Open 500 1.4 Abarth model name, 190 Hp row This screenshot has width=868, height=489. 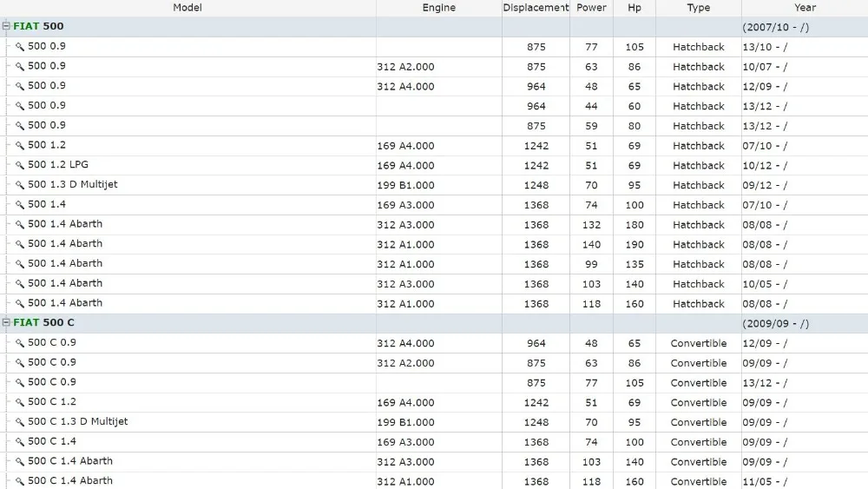[65, 244]
